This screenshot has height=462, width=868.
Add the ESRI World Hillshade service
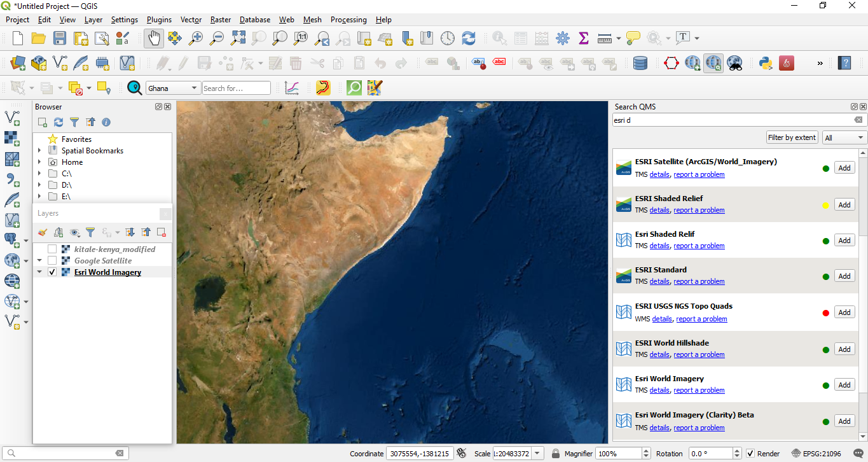point(844,349)
